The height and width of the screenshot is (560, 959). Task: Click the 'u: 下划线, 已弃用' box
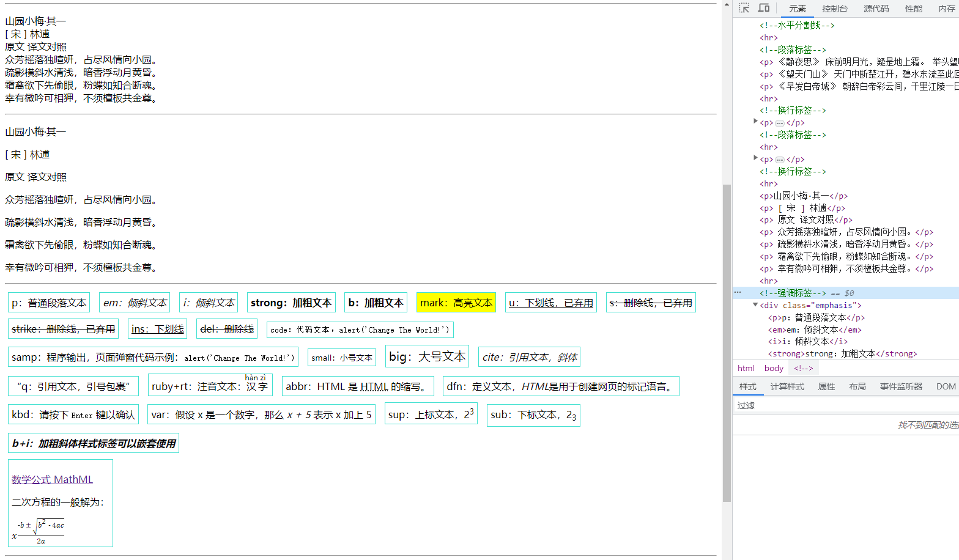[x=551, y=303]
